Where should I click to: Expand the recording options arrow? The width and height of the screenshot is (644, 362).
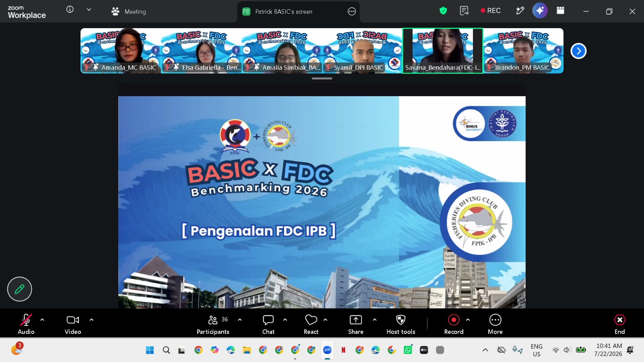point(468,320)
